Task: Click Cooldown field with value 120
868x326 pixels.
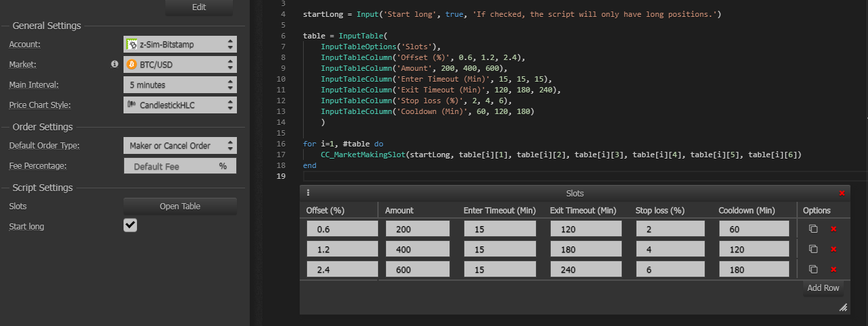Action: [754, 249]
